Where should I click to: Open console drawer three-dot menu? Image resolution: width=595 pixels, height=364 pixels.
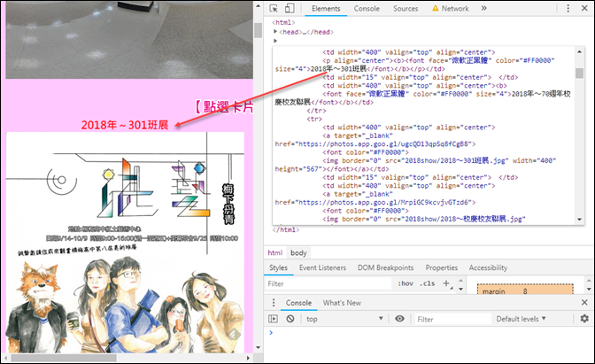pos(274,303)
